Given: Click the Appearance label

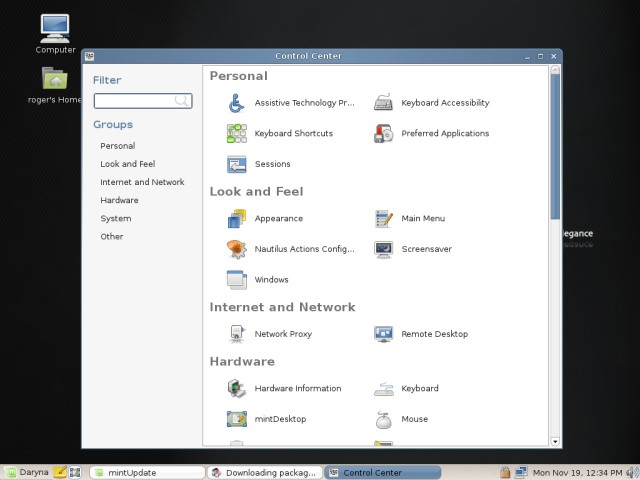Looking at the screenshot, I should pyautogui.click(x=279, y=218).
